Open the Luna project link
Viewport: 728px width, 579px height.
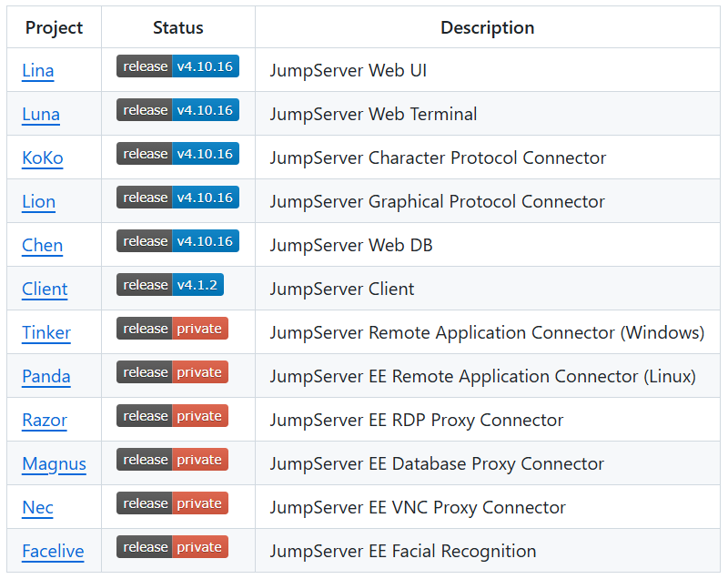click(41, 114)
